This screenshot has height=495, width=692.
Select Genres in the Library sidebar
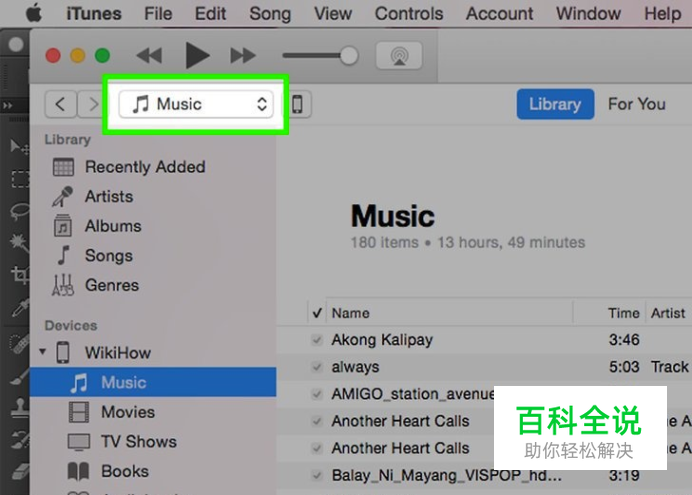(x=112, y=285)
